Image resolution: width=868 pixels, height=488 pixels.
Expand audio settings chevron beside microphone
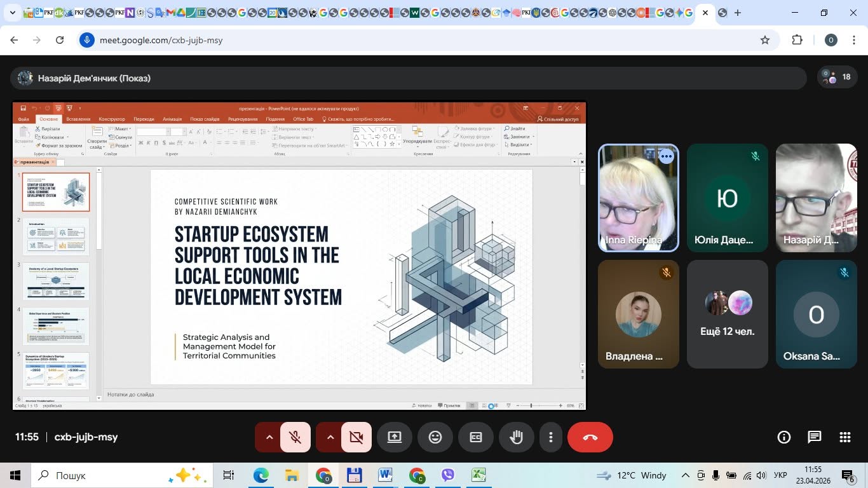269,437
